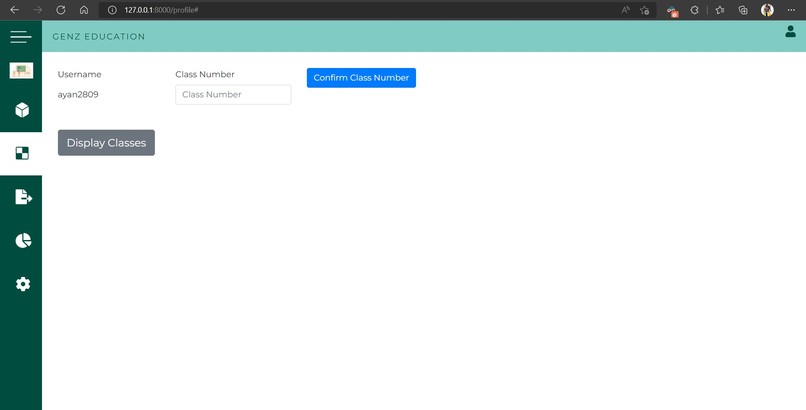Click the Display Classes button
Image resolution: width=806 pixels, height=410 pixels.
[x=106, y=143]
